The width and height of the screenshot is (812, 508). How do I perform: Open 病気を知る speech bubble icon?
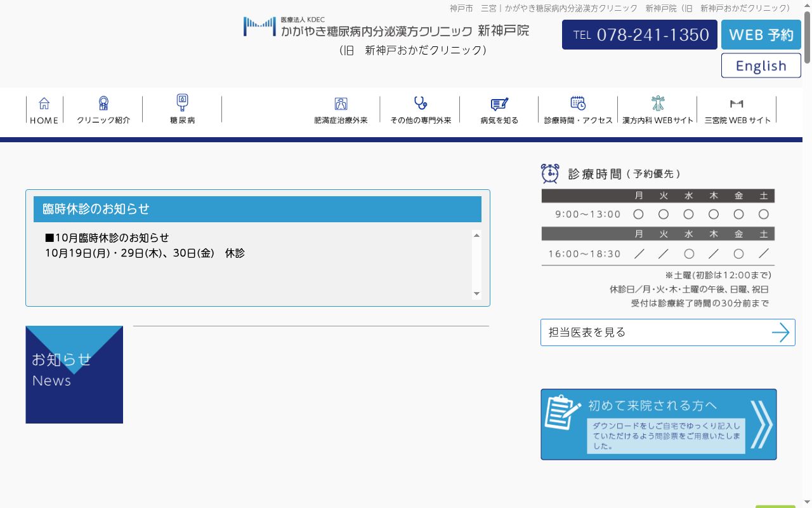click(499, 104)
